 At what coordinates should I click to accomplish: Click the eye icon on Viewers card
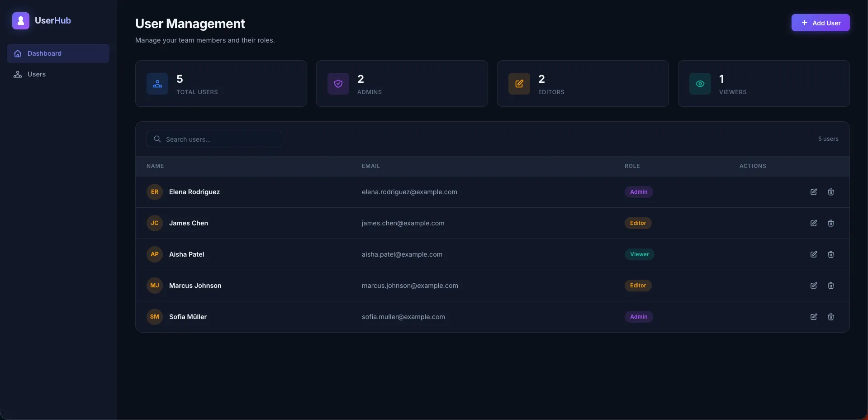pyautogui.click(x=700, y=84)
